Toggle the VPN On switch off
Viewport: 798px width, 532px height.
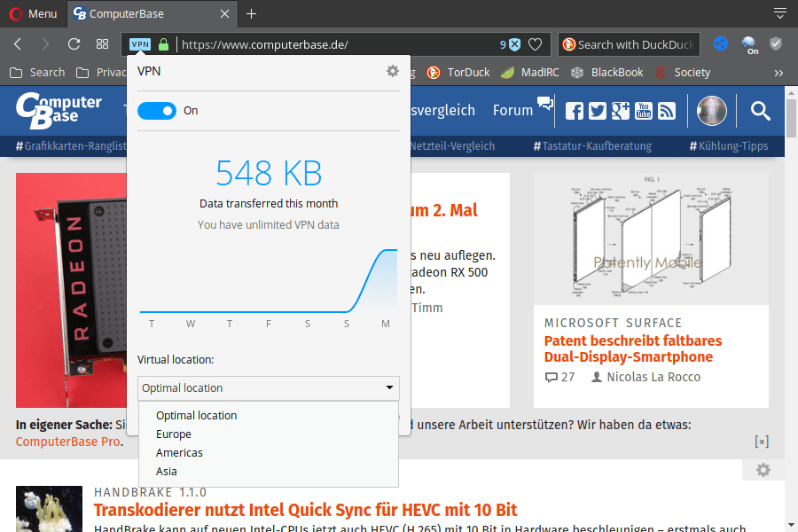click(157, 111)
